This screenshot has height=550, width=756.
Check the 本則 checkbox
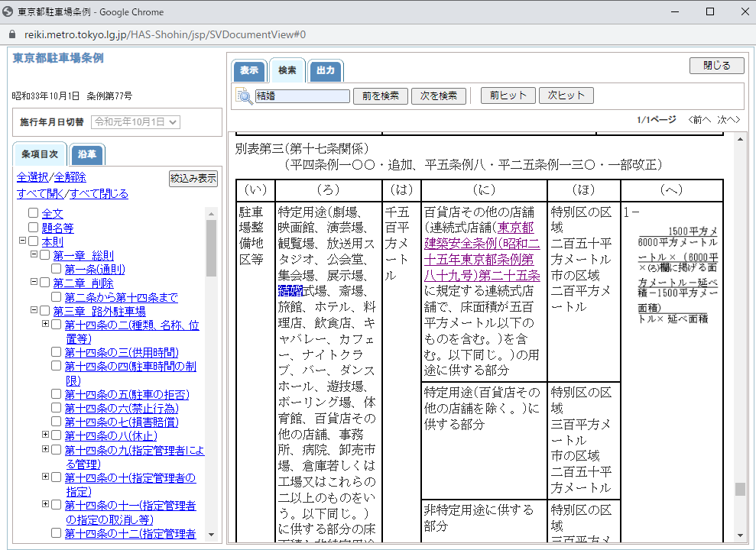point(34,241)
